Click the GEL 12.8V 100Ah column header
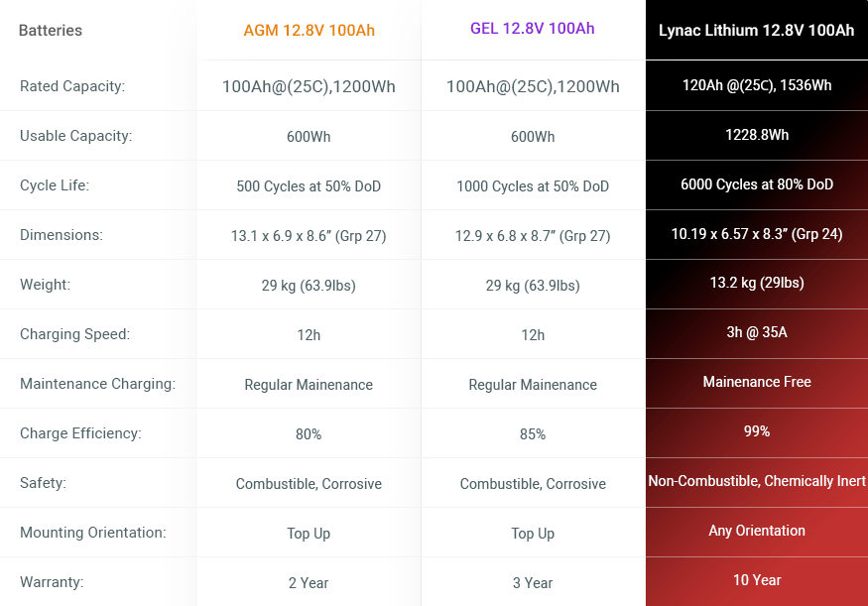 point(532,29)
